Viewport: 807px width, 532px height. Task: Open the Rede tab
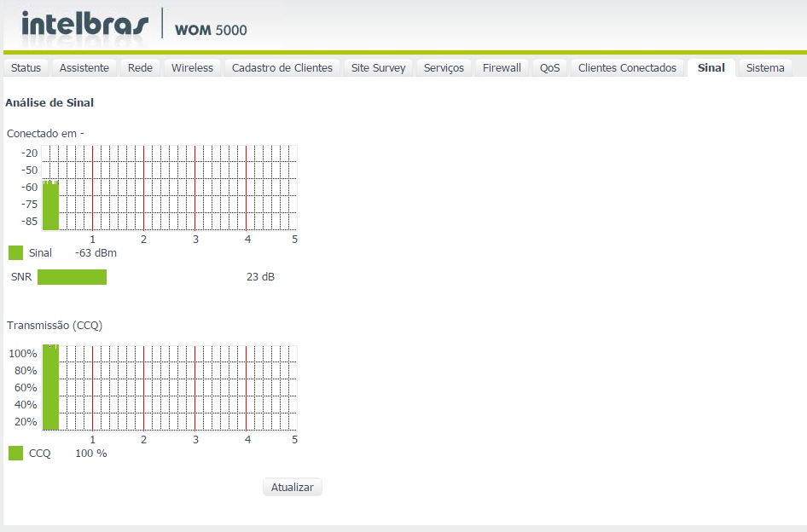click(x=140, y=68)
